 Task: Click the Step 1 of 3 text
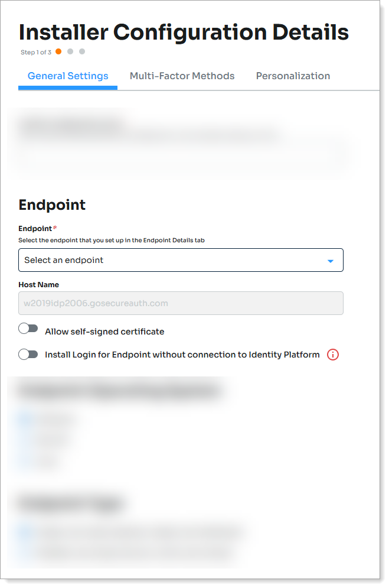(36, 53)
